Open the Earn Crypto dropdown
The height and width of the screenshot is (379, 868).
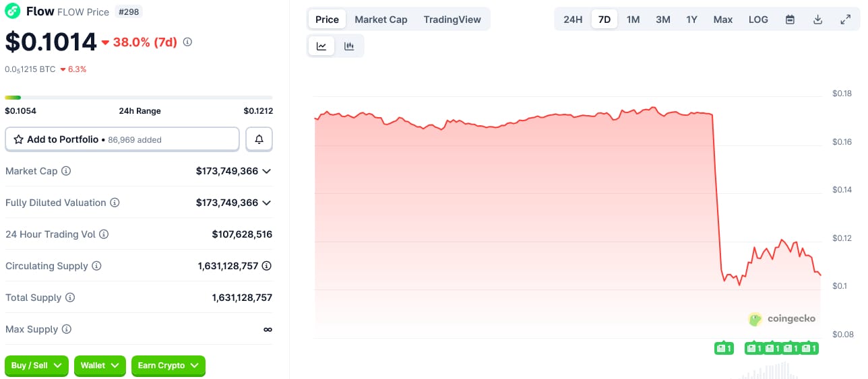coord(168,366)
